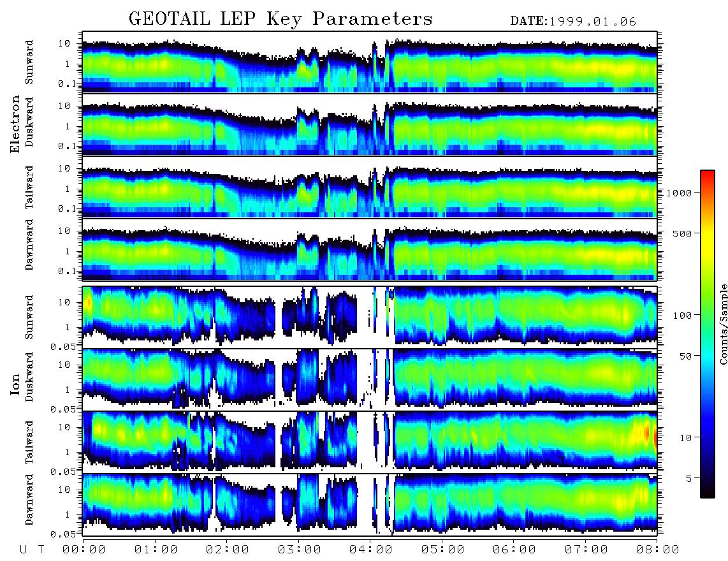728x561 pixels.
Task: Click the 06:00 time tick label
Action: click(514, 550)
